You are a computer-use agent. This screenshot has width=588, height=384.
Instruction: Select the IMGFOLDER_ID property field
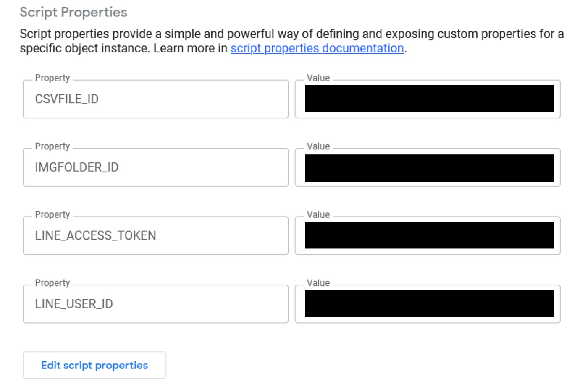[x=156, y=167]
